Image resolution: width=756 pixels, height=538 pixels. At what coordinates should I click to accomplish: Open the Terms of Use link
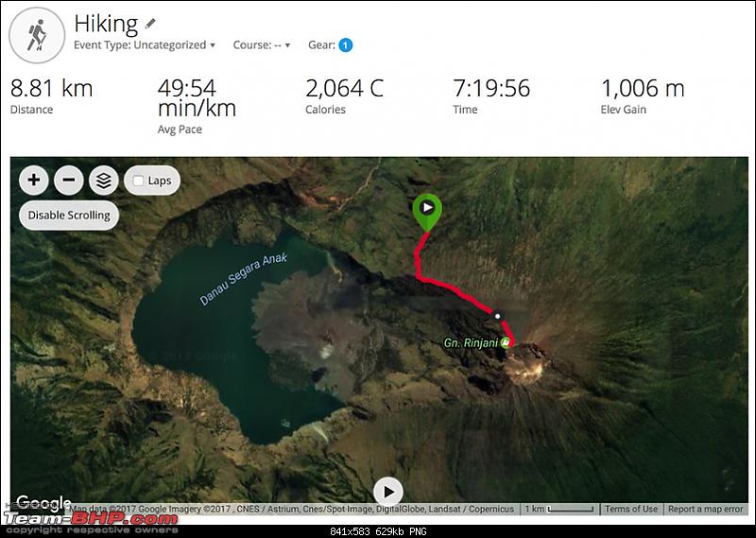pyautogui.click(x=631, y=509)
